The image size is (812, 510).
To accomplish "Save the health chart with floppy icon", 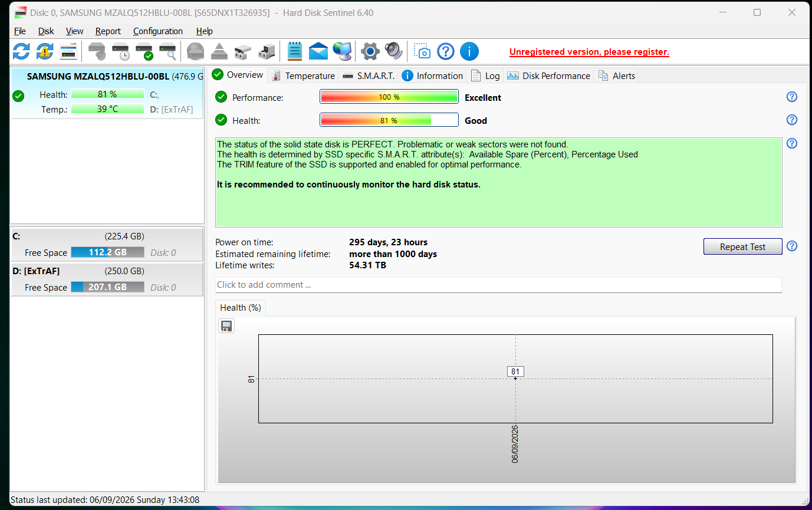I will tap(226, 326).
